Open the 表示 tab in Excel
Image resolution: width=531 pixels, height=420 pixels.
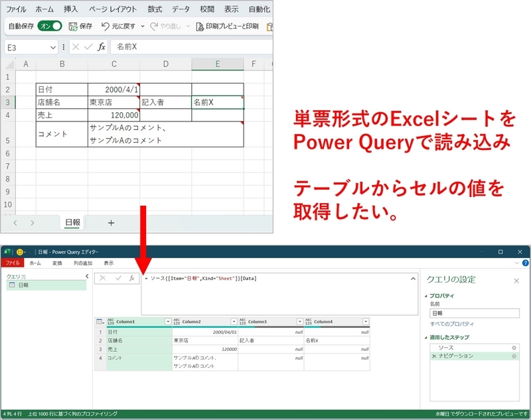coord(231,9)
